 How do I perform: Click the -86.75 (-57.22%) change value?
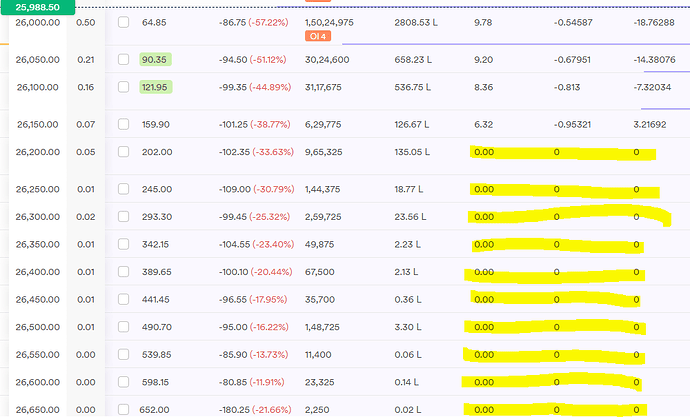pyautogui.click(x=254, y=22)
